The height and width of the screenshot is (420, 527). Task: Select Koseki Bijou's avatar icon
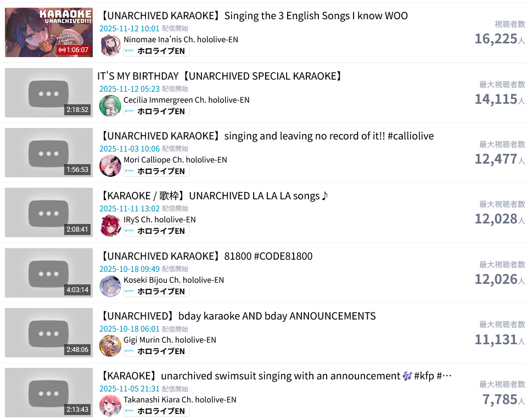[x=110, y=286]
